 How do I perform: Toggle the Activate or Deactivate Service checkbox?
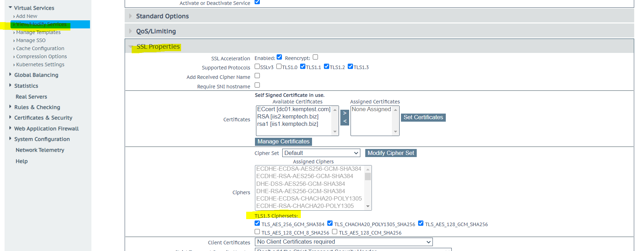[x=257, y=2]
